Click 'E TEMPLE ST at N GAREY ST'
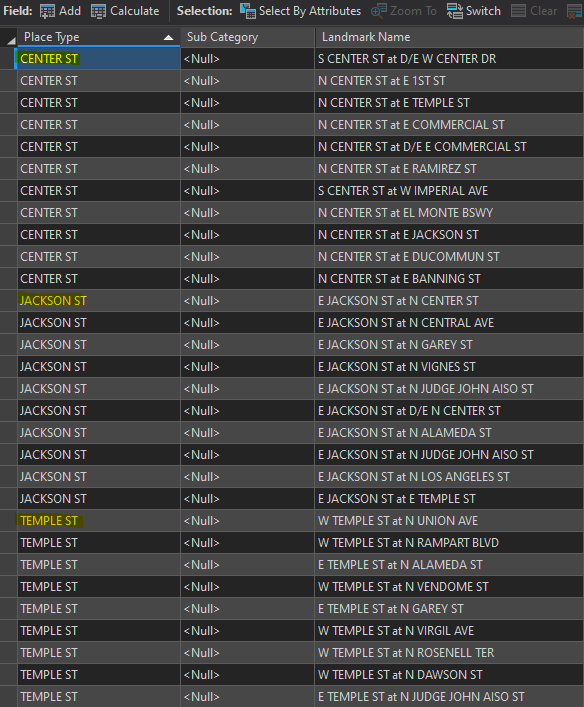This screenshot has width=584, height=707. (391, 609)
